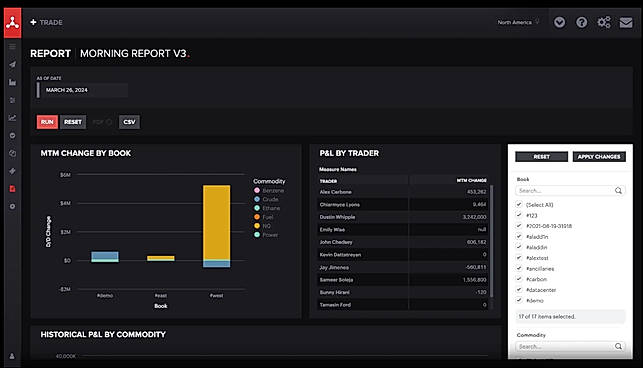Open the North America region dropdown
The width and height of the screenshot is (643, 368).
click(518, 22)
